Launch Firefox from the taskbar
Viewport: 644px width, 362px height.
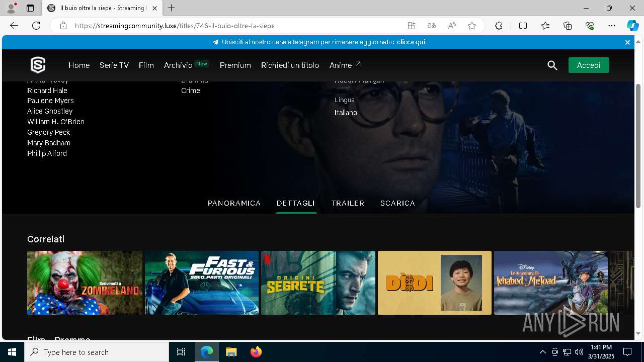(256, 352)
